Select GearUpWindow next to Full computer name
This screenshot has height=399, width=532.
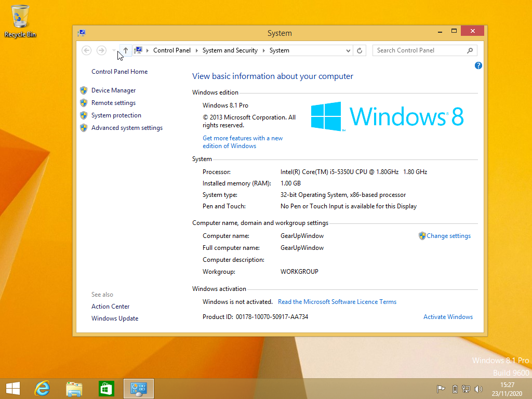pyautogui.click(x=302, y=248)
